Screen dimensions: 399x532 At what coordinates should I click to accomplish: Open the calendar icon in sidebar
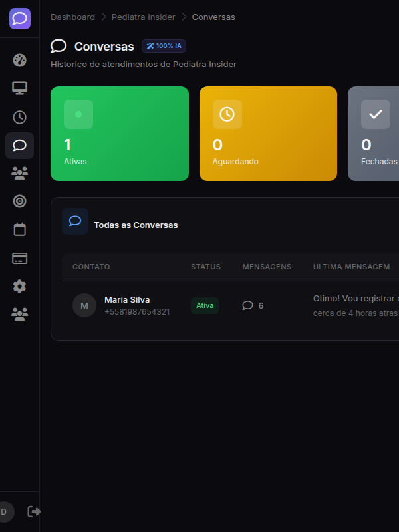[20, 229]
